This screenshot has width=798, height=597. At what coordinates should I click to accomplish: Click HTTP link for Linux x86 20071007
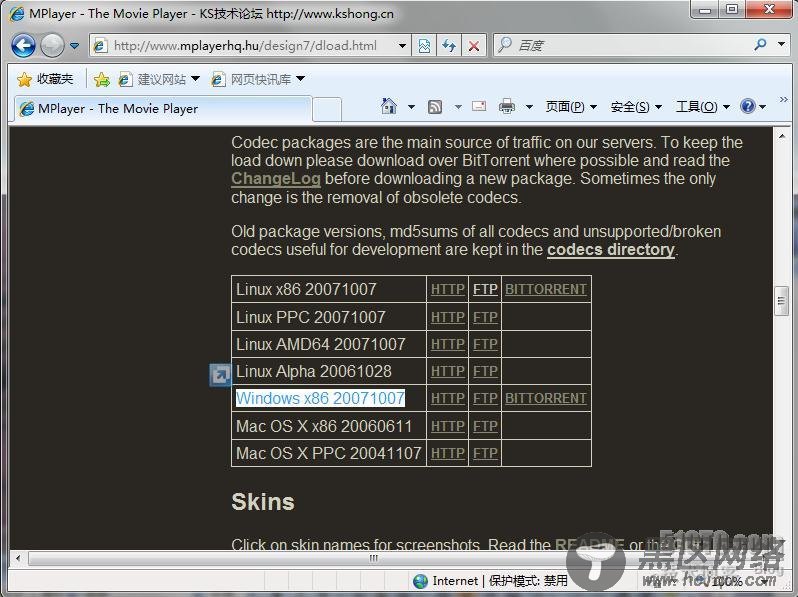pyautogui.click(x=448, y=289)
